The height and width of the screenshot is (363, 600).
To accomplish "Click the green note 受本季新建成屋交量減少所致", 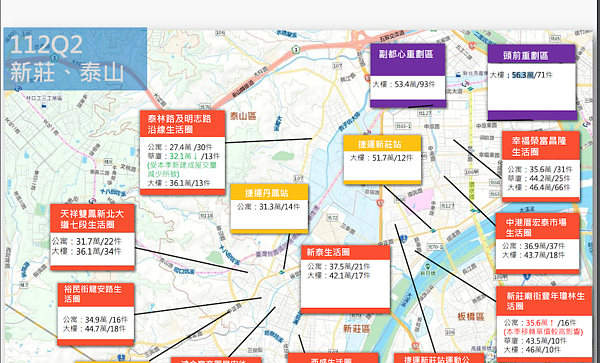I will tap(182, 169).
